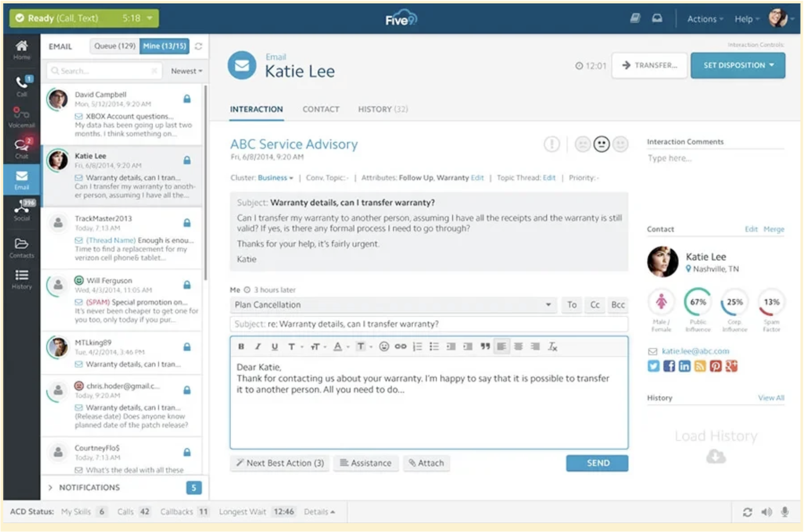Click the Interaction Comments text field
804x532 pixels.
[713, 158]
